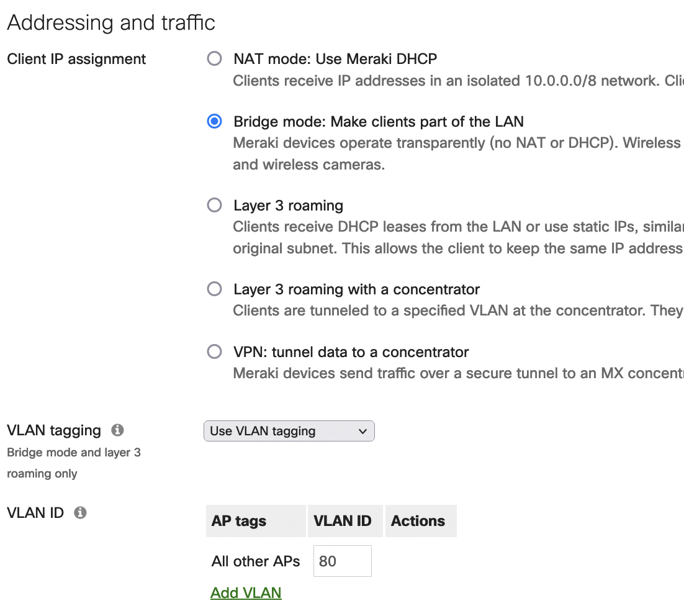Click the Addressing and traffic heading
The image size is (684, 616).
tap(110, 22)
